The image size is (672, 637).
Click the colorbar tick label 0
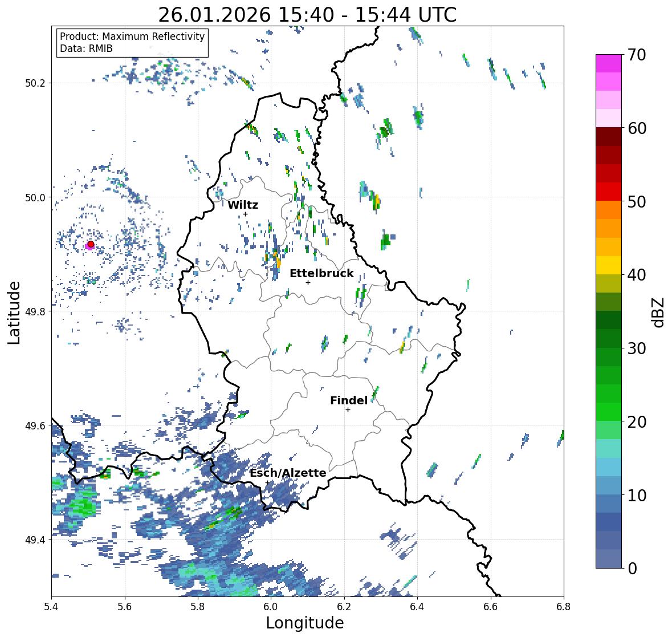point(633,569)
